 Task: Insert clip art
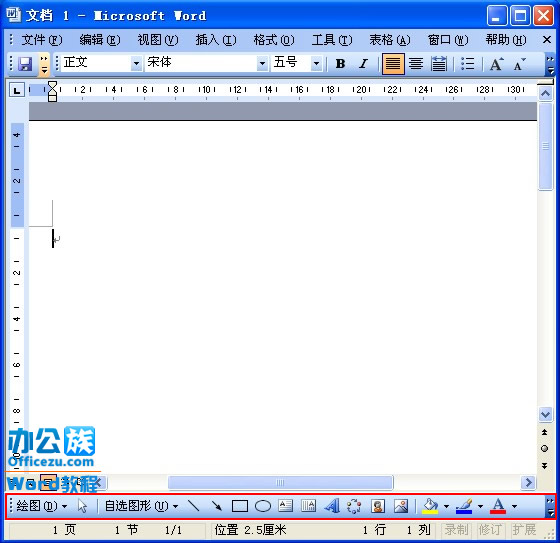(378, 506)
